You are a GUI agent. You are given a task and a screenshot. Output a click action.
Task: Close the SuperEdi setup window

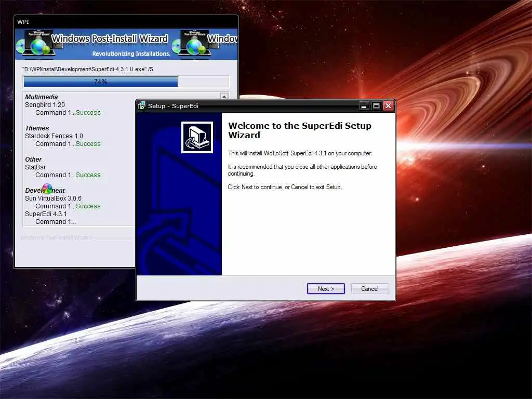388,106
